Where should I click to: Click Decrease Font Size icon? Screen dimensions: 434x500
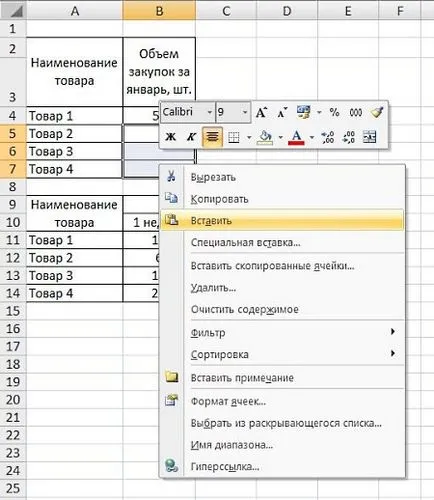tap(283, 113)
